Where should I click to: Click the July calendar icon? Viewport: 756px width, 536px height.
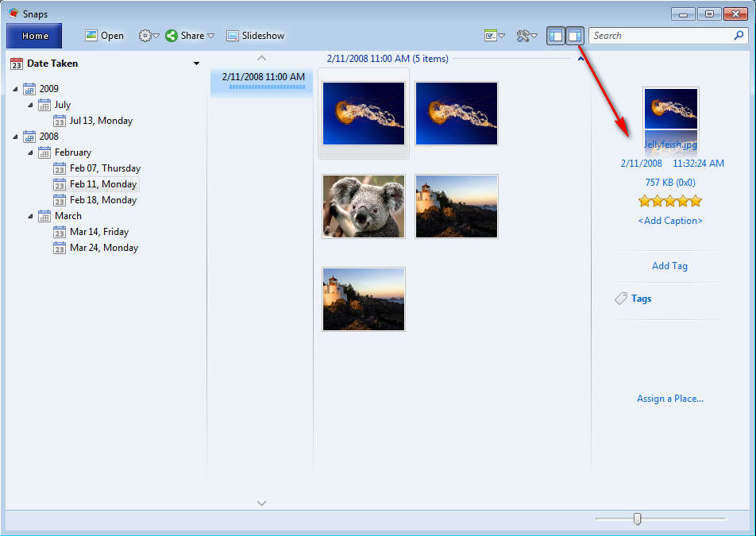(x=44, y=105)
